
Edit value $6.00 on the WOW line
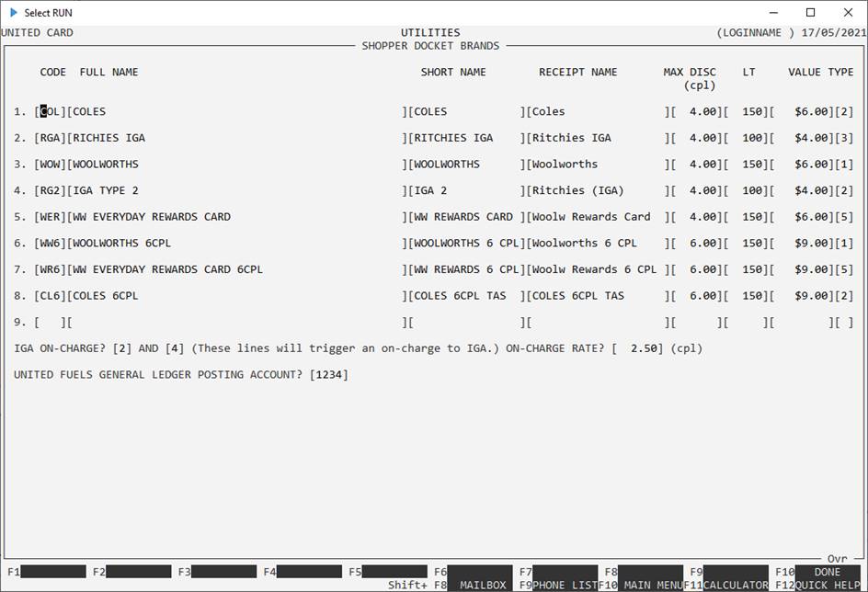[x=802, y=165]
